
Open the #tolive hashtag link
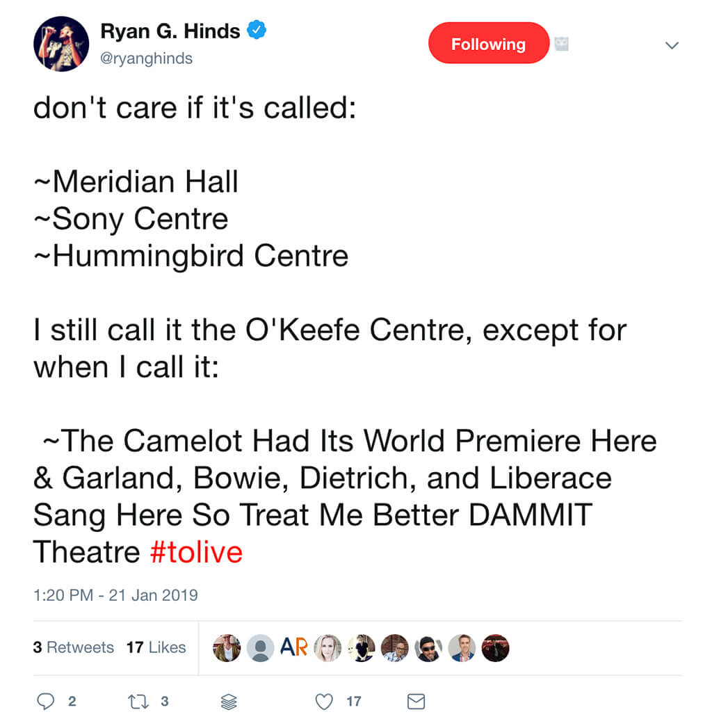tap(196, 553)
